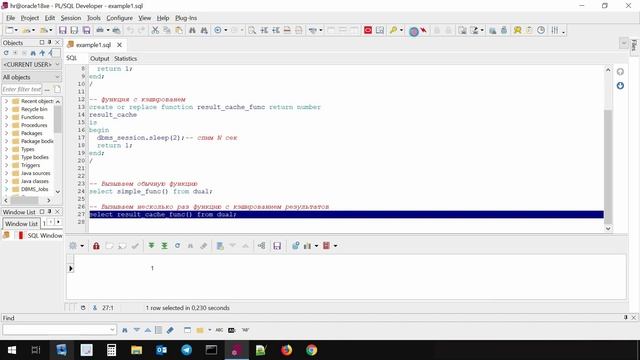Open Calculator from the taskbar
640x360 pixels.
point(111,350)
